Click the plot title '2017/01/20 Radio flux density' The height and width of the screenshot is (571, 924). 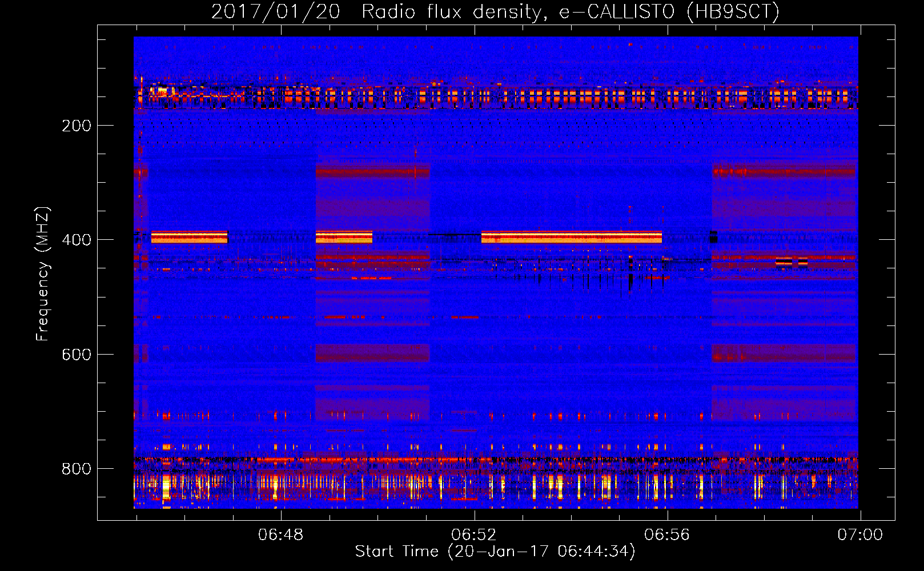point(495,11)
